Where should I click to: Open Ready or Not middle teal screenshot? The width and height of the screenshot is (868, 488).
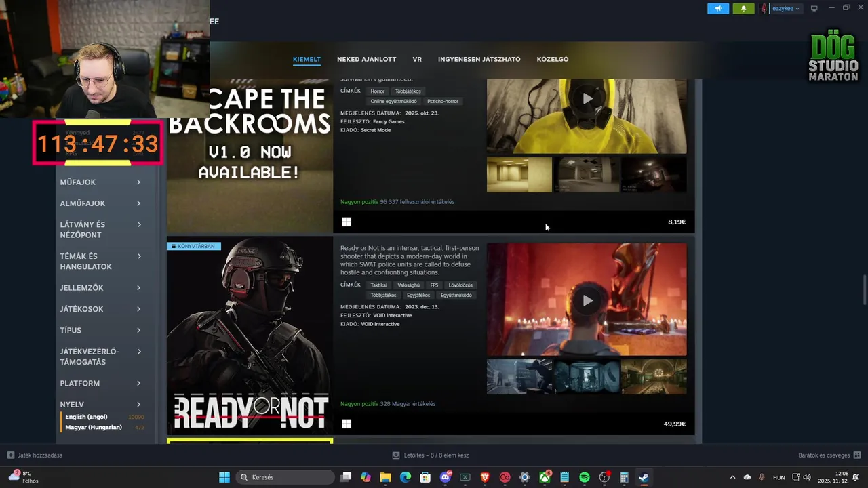pyautogui.click(x=587, y=377)
